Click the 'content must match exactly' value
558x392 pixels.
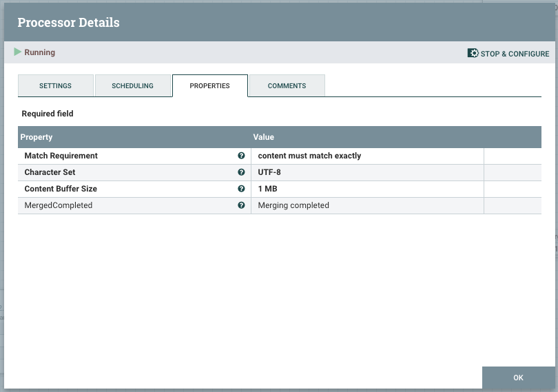coord(309,156)
